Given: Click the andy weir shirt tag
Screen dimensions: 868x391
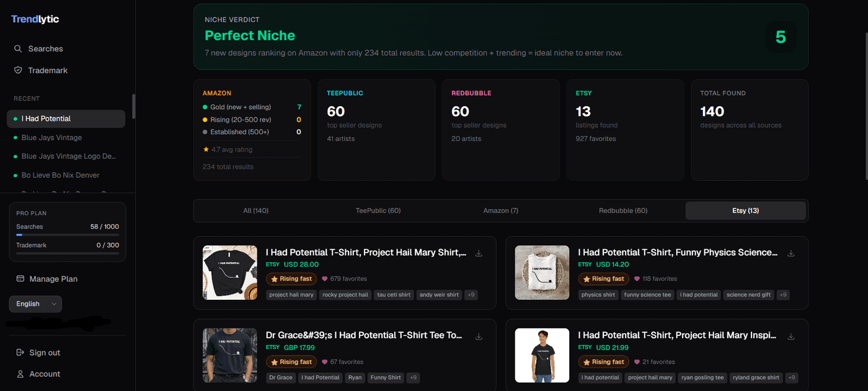Looking at the screenshot, I should tap(439, 295).
